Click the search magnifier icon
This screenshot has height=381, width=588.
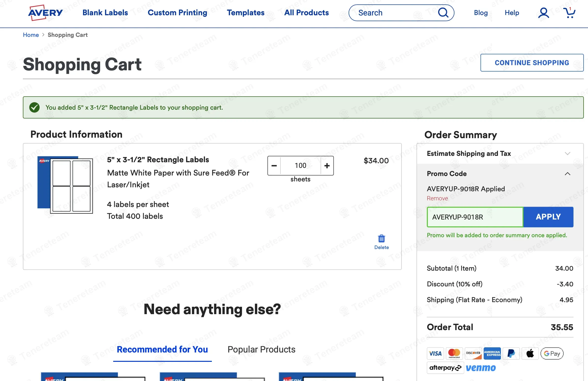(443, 13)
